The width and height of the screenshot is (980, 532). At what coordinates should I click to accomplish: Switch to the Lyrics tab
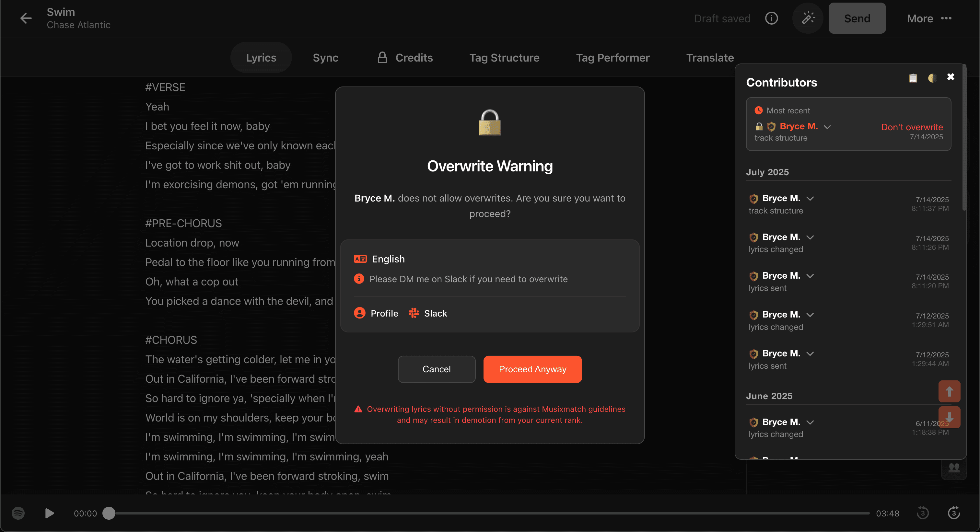click(261, 57)
